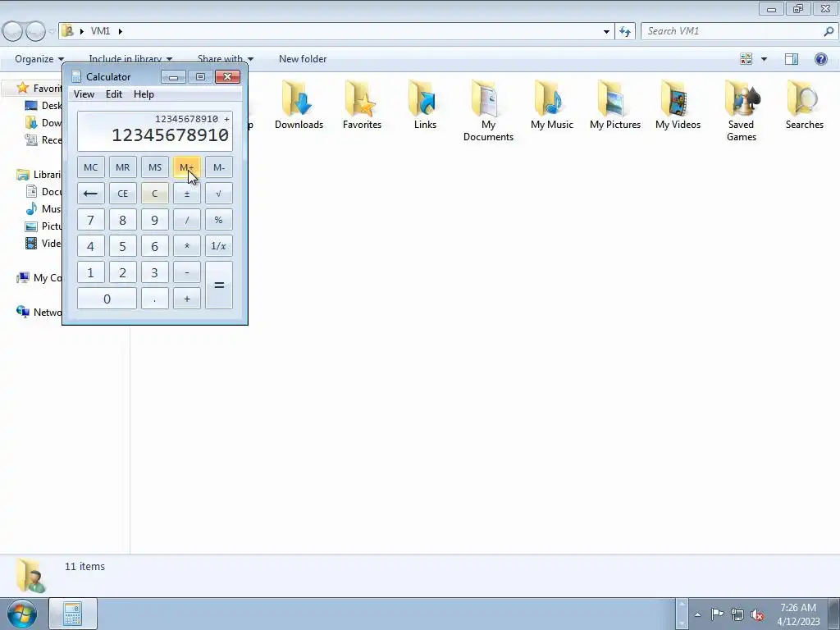Click the Explorer forward navigation button
Viewport: 840px width, 630px height.
coord(35,32)
